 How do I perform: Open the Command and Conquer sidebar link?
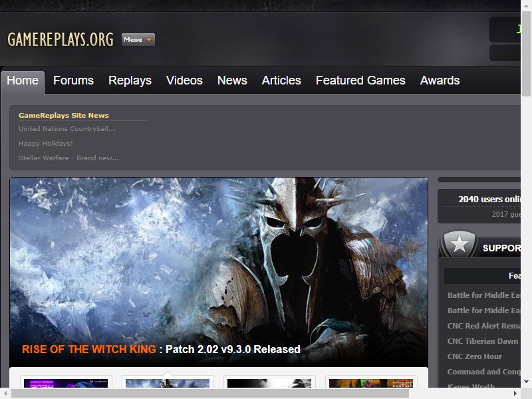[484, 372]
